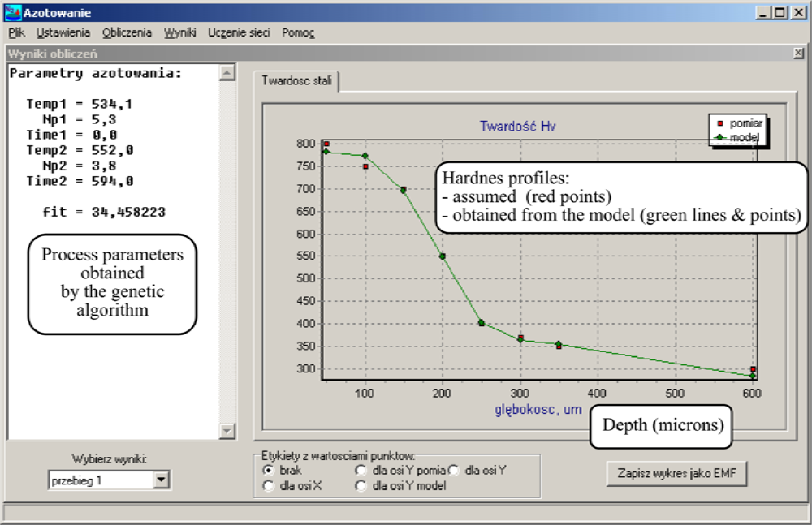Viewport: 812px width, 525px height.
Task: Click the red pomiar legend marker
Action: 719,124
